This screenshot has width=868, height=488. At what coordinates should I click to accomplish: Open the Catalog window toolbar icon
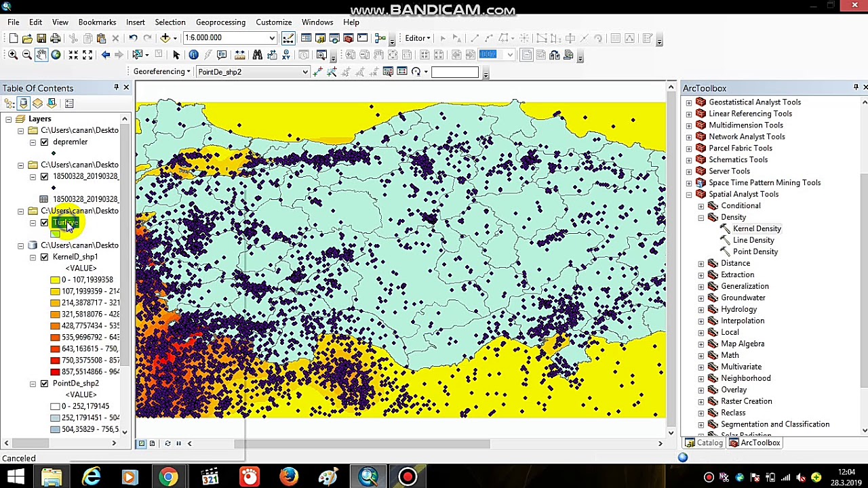320,38
